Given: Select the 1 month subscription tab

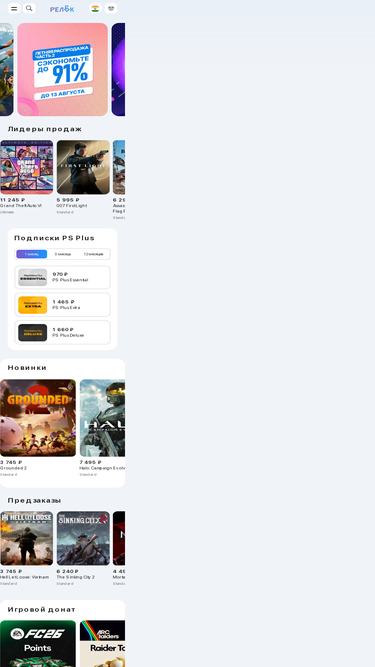Looking at the screenshot, I should [31, 254].
